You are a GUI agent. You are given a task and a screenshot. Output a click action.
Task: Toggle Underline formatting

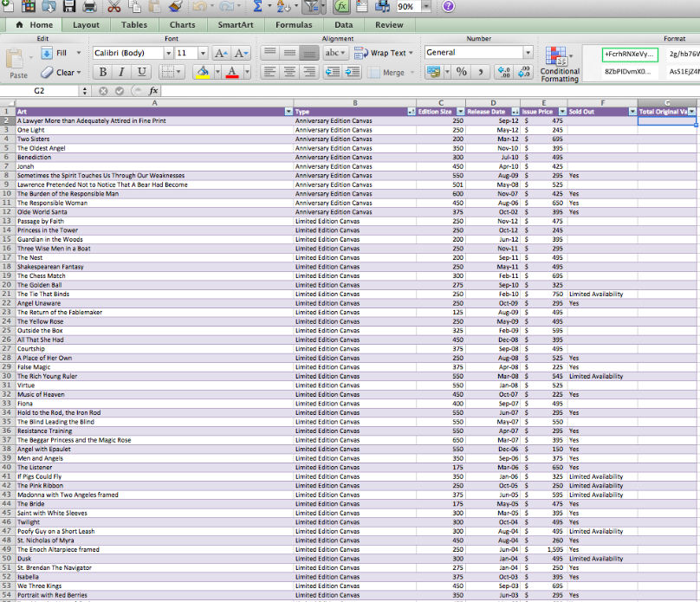point(141,72)
